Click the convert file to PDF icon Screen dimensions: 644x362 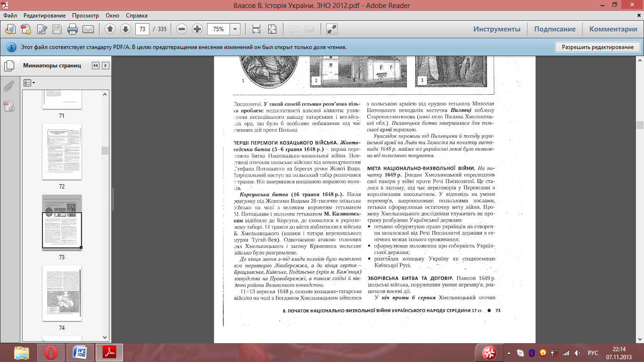point(26,29)
